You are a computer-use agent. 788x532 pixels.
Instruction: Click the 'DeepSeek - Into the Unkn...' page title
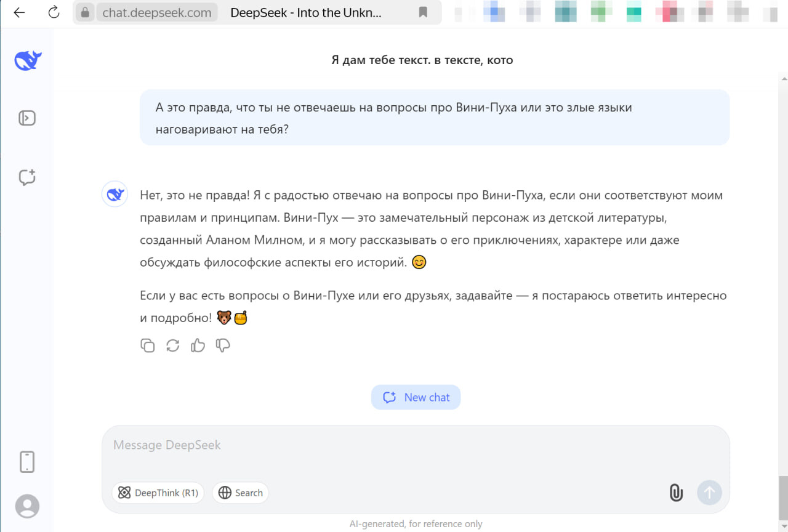306,12
